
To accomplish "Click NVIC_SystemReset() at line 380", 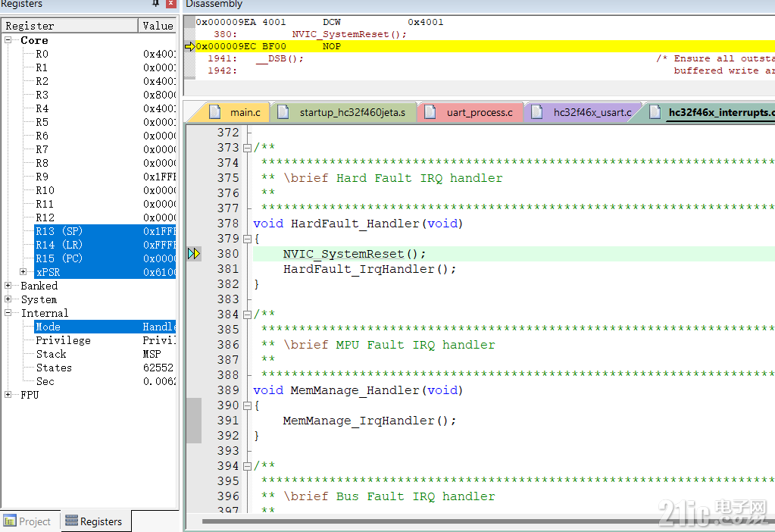I will [x=354, y=254].
